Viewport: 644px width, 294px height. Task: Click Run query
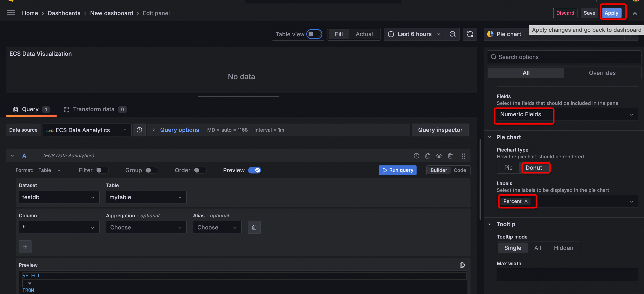pos(398,170)
